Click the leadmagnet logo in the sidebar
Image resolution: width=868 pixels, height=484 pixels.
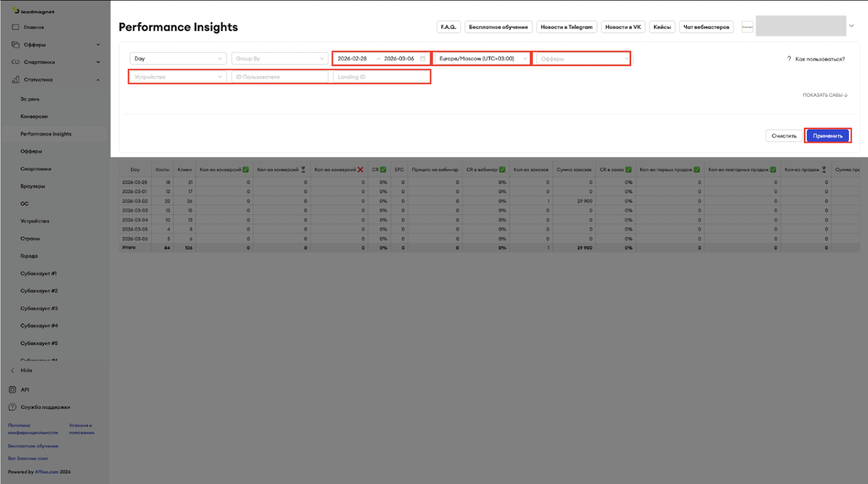(33, 11)
